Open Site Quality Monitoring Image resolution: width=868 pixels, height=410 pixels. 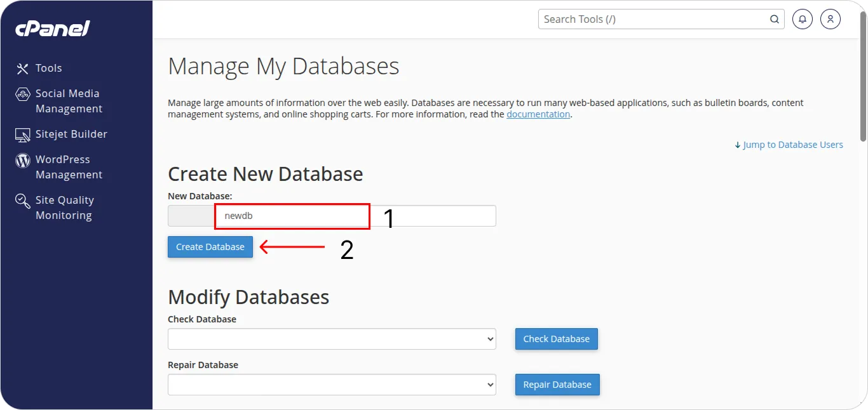[x=64, y=208]
